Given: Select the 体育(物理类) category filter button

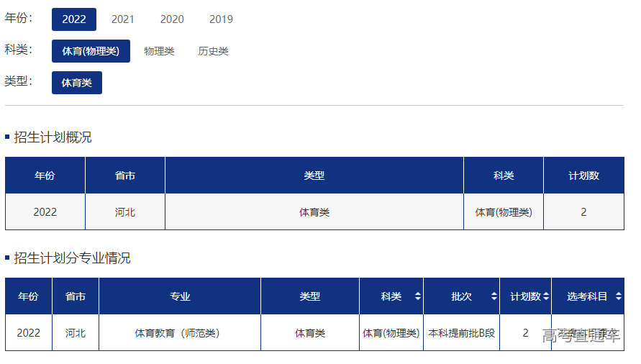Looking at the screenshot, I should click(x=91, y=51).
